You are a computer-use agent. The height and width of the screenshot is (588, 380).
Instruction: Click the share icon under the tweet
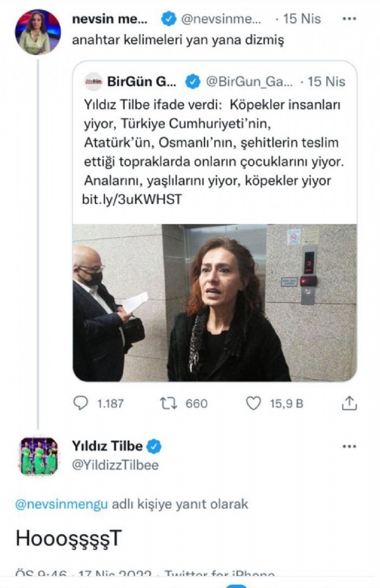tap(350, 403)
